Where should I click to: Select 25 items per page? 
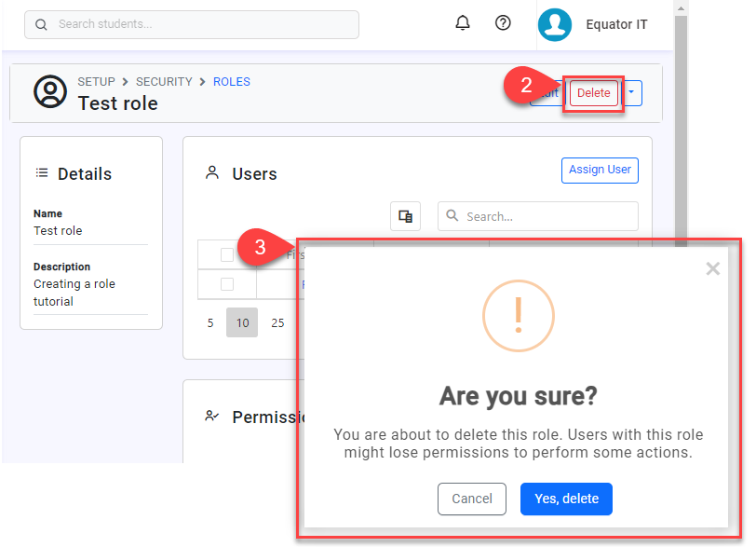[x=277, y=323]
